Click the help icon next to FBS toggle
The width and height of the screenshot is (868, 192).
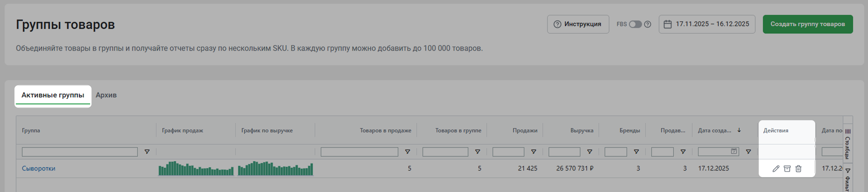pyautogui.click(x=648, y=24)
